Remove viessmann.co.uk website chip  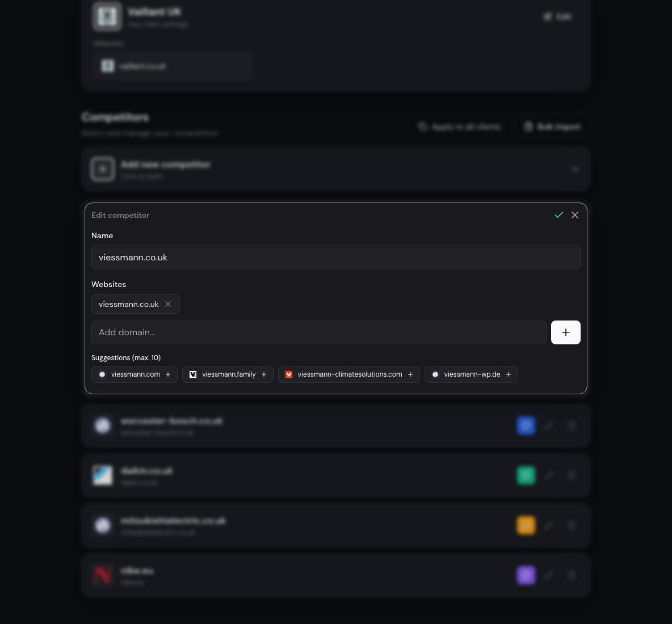[168, 304]
